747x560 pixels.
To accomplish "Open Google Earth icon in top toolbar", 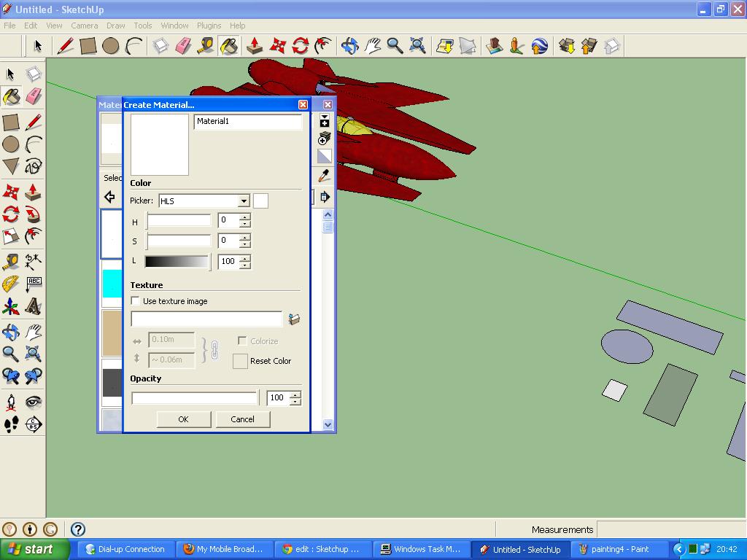I will (540, 46).
